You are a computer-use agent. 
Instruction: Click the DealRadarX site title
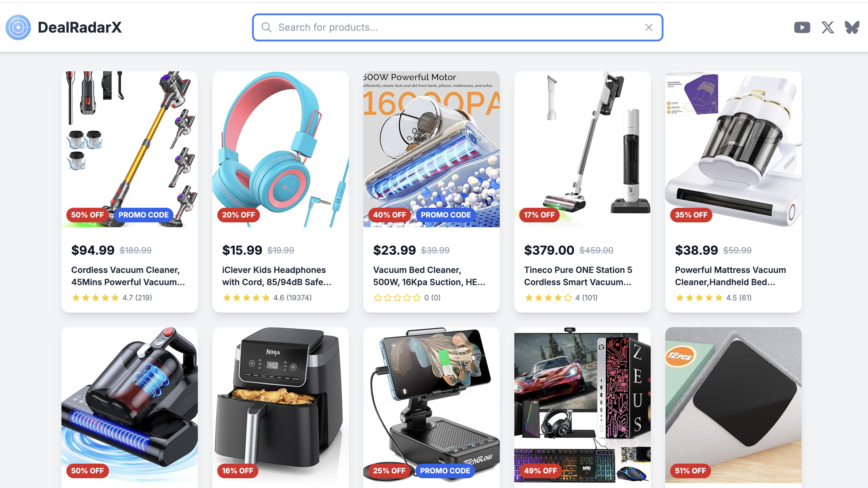point(79,27)
